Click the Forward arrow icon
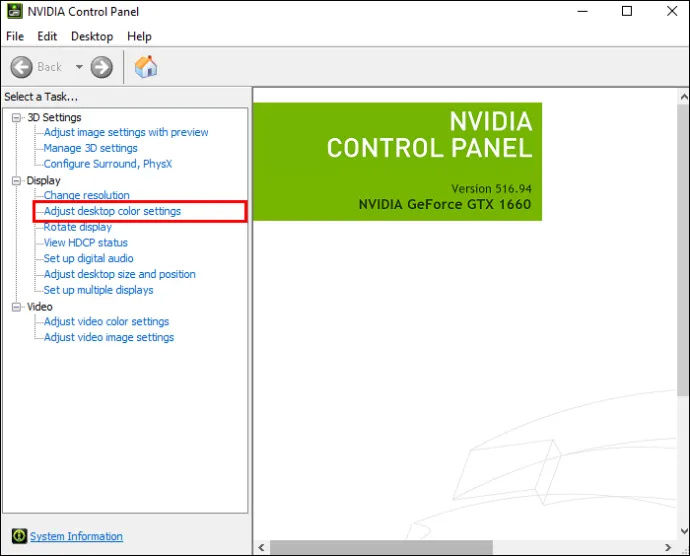 pos(102,67)
